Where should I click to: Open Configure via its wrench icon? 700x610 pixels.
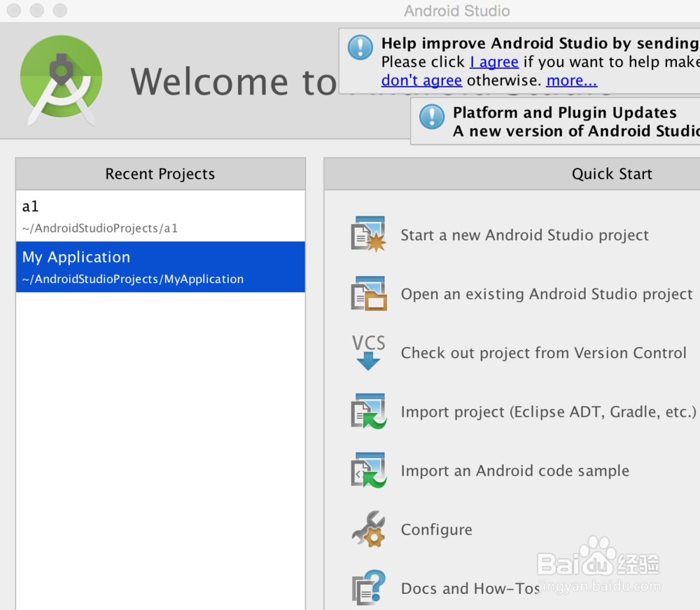pyautogui.click(x=368, y=529)
